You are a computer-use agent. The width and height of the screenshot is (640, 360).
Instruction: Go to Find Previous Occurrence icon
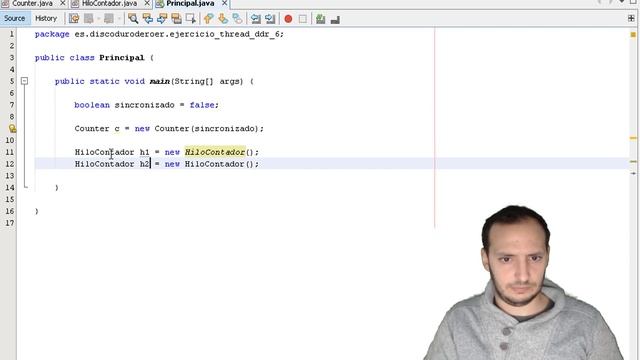(x=147, y=19)
